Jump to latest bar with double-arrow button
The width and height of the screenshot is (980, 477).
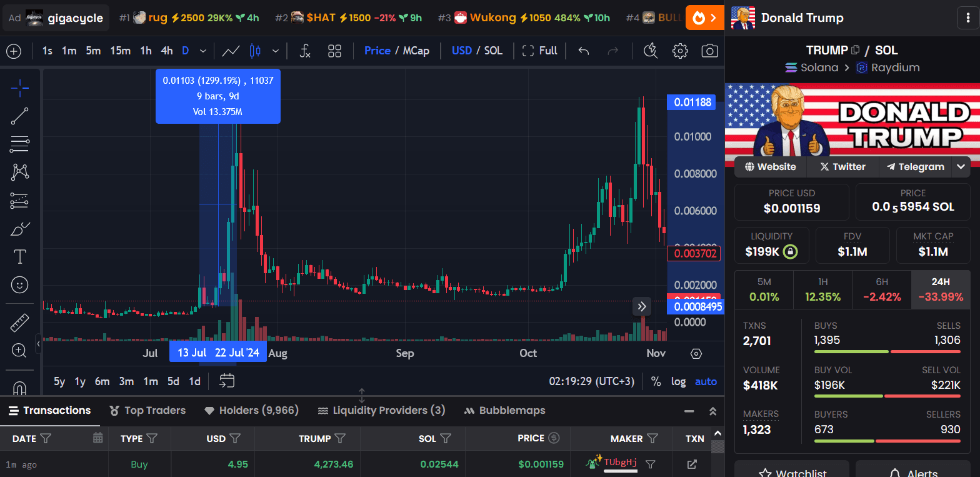(x=642, y=306)
